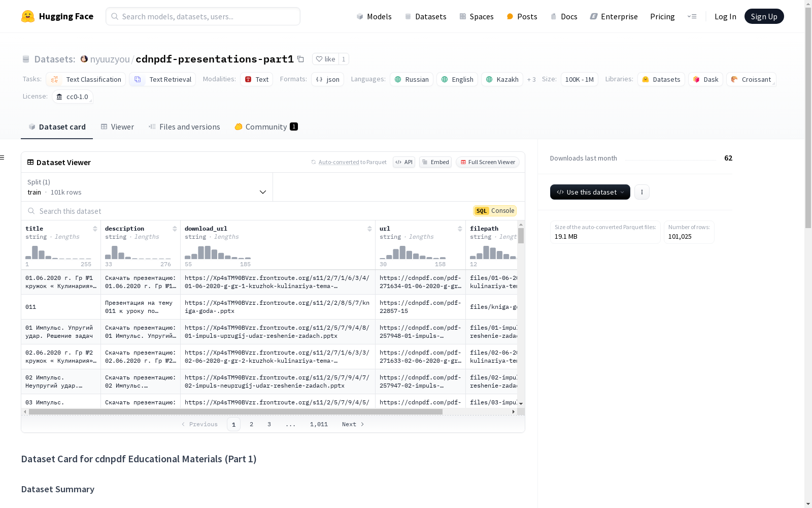
Task: Click the nyuuzyou user avatar
Action: click(84, 59)
